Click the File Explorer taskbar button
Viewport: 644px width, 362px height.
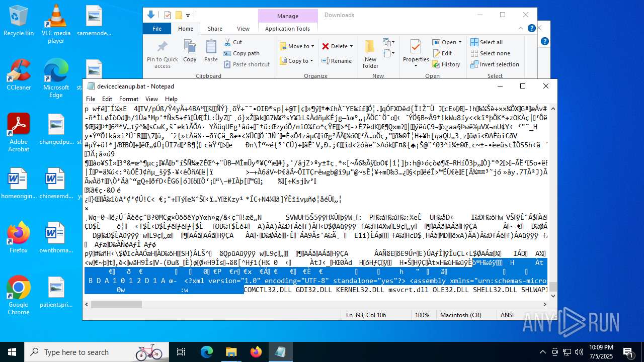click(231, 352)
